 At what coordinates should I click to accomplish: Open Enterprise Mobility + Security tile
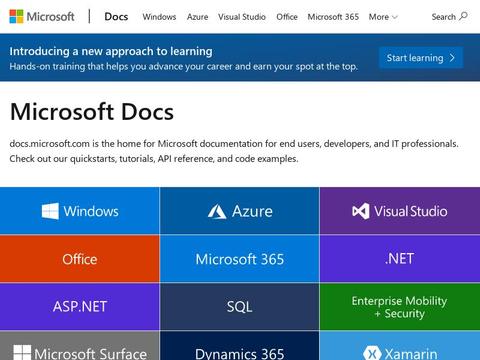tap(400, 306)
